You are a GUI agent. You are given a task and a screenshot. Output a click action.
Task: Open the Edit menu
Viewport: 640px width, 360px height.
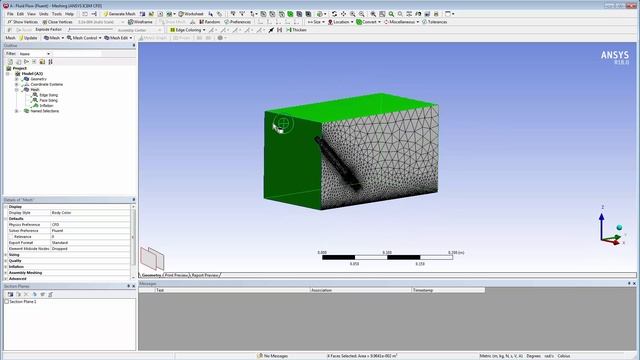tap(20, 14)
